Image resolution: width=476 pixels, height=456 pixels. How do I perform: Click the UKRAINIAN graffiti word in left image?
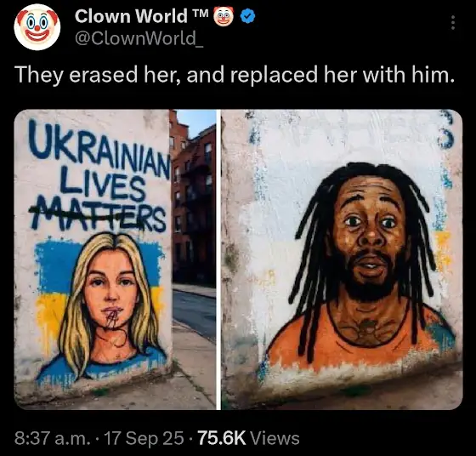(x=99, y=151)
